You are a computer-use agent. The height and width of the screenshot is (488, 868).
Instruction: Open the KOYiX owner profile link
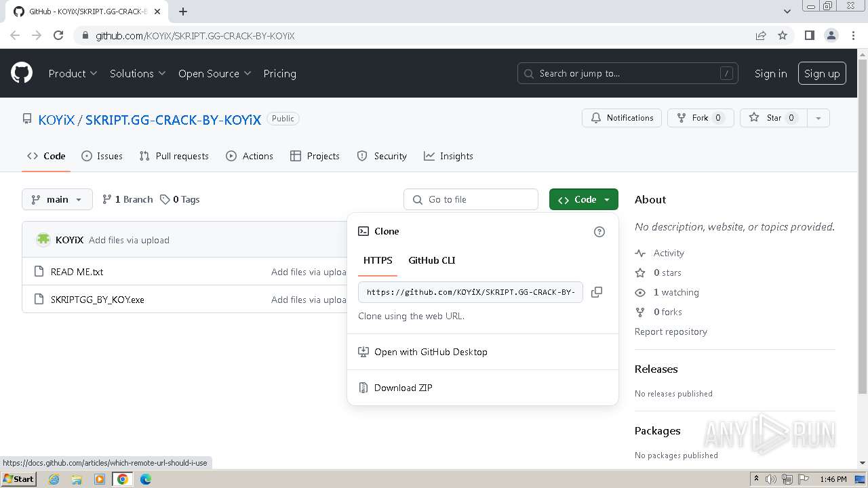pyautogui.click(x=56, y=119)
